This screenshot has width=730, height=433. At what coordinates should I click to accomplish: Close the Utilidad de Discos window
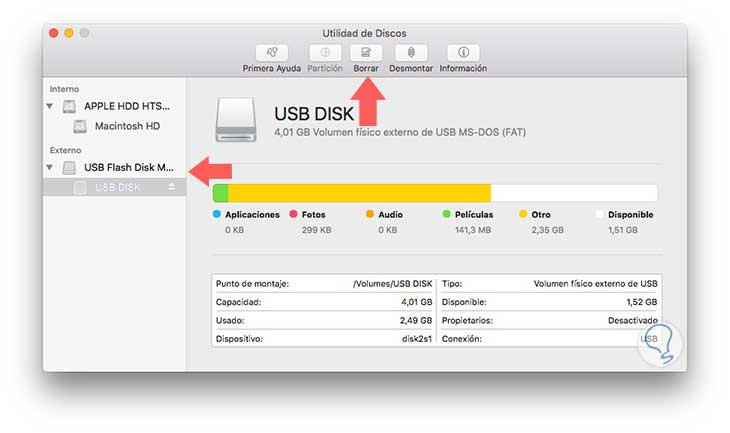click(x=54, y=33)
